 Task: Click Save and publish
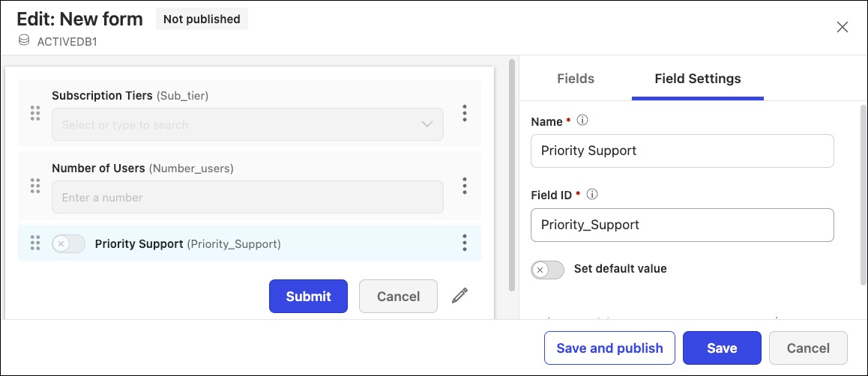[609, 348]
